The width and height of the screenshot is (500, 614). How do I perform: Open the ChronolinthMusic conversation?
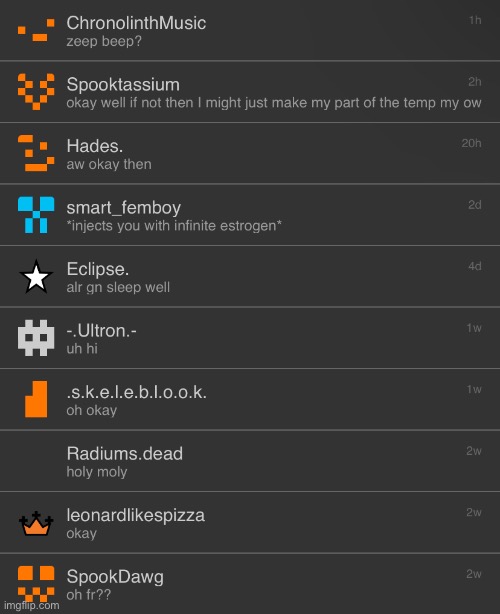point(250,31)
